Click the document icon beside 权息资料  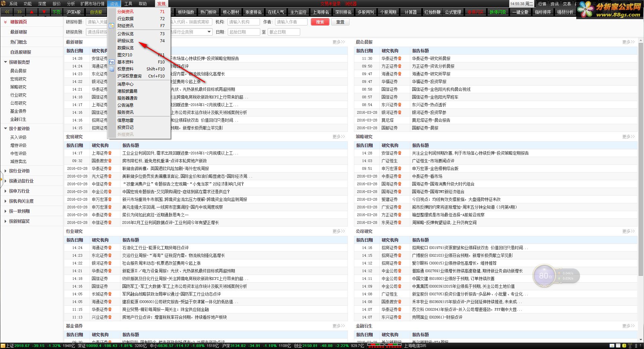tap(112, 69)
